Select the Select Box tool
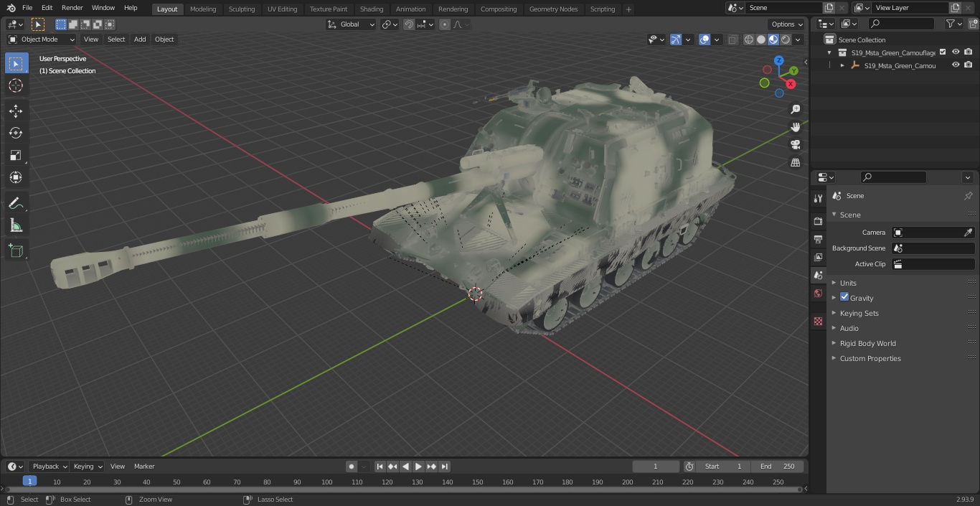The width and height of the screenshot is (980, 506). pyautogui.click(x=16, y=63)
